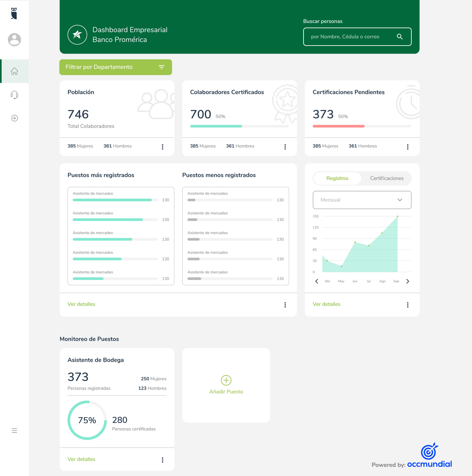Open the user profile avatar icon
The width and height of the screenshot is (472, 476).
pos(14,40)
